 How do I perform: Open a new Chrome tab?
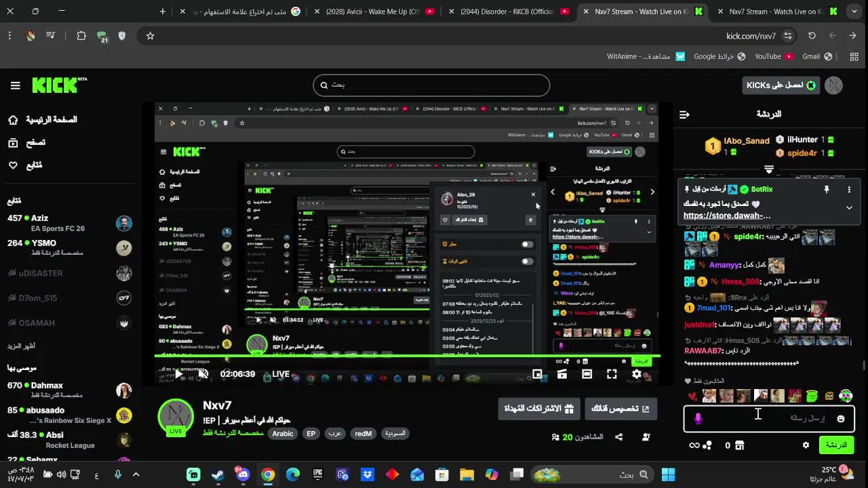click(163, 12)
